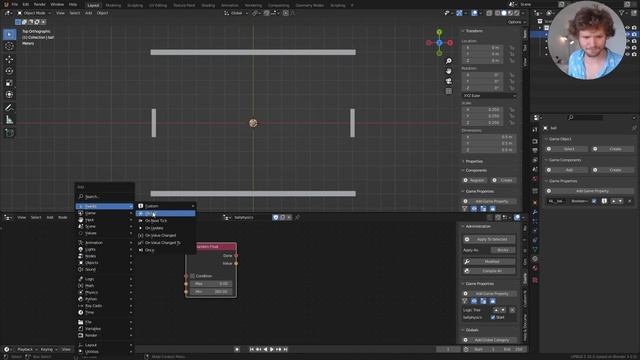Select the Scale tool
The height and width of the screenshot is (360, 640).
coord(9,83)
